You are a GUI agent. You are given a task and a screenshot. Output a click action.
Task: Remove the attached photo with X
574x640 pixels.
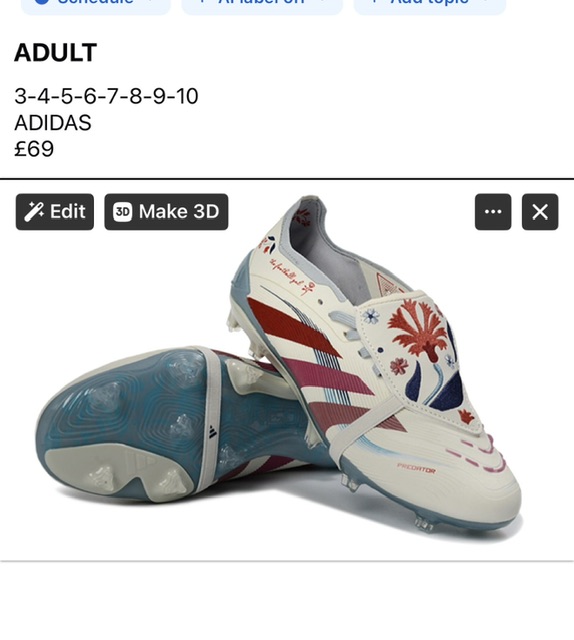pos(540,212)
